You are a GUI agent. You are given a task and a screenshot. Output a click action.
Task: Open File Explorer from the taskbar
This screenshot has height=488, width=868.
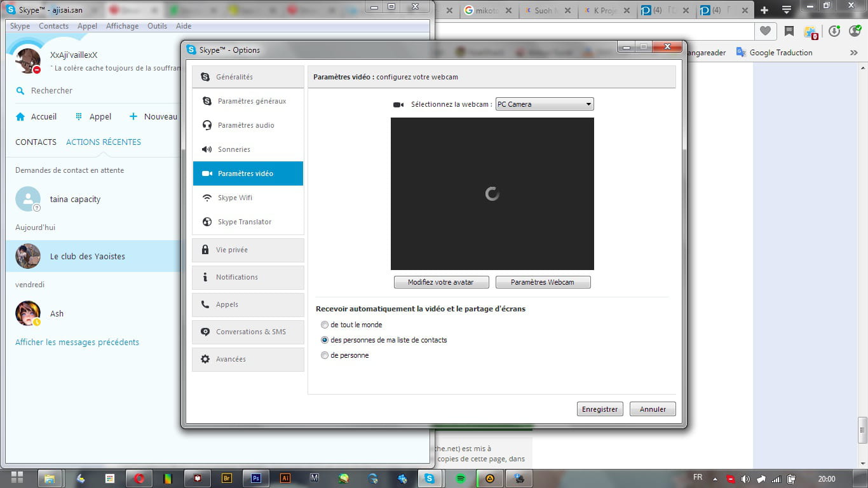[49, 478]
